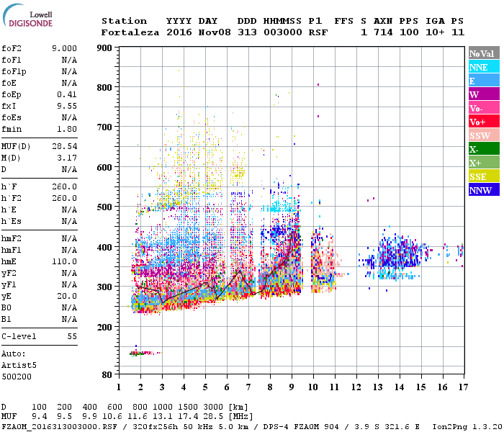This screenshot has width=504, height=432.
Task: Click the M(D) value 3.17
Action: tap(67, 158)
